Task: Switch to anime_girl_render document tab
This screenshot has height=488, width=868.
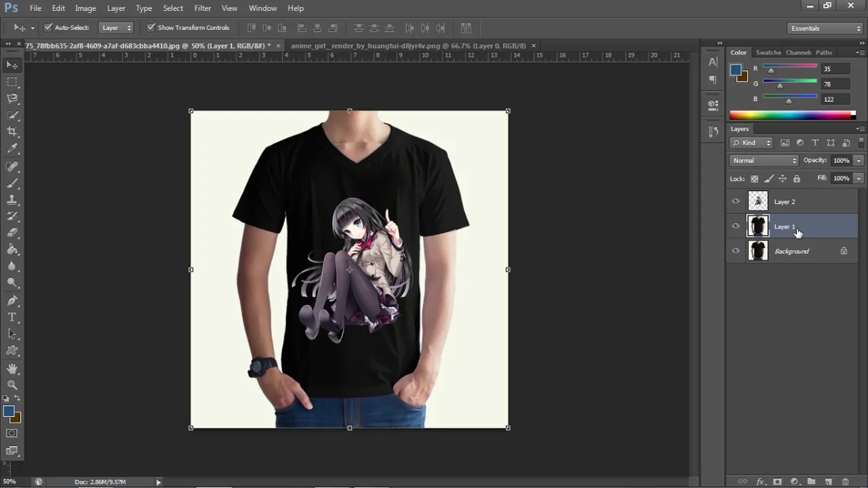Action: [408, 46]
